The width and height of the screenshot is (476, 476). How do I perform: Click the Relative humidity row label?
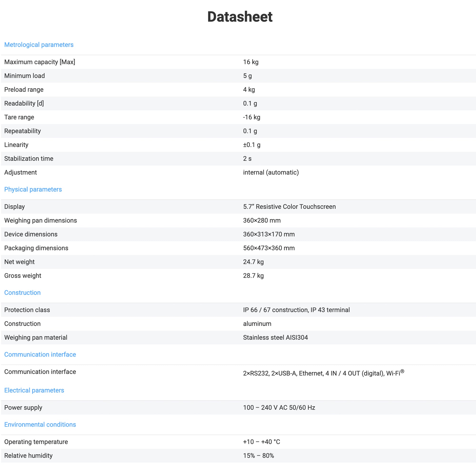(28, 456)
